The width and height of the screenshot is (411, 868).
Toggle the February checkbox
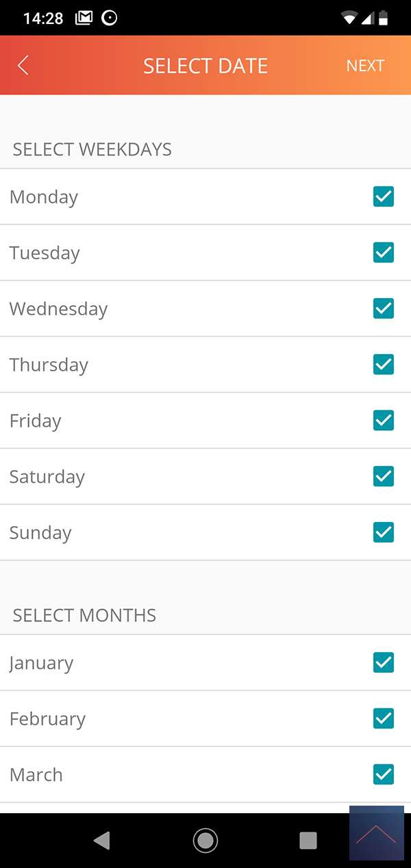point(384,719)
